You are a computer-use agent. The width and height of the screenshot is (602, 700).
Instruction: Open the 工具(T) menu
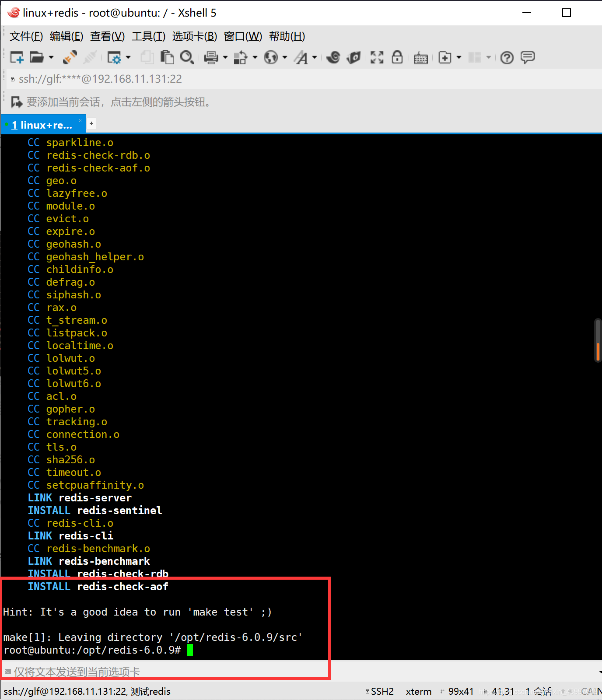pyautogui.click(x=148, y=36)
